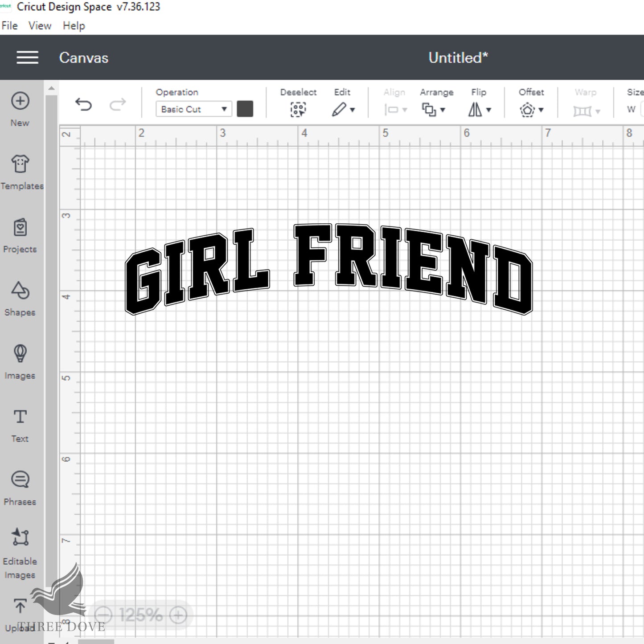The image size is (644, 644).
Task: Click the Canvas title label
Action: tap(84, 58)
